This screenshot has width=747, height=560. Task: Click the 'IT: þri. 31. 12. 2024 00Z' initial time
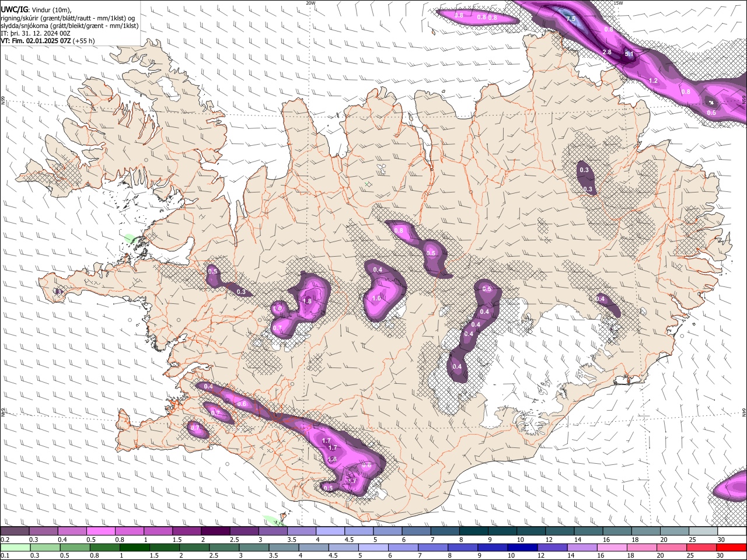pos(36,33)
